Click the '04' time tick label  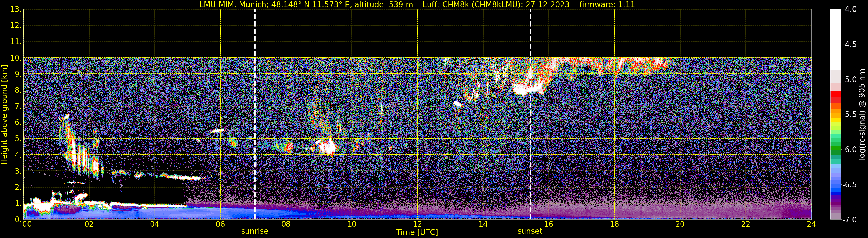(155, 224)
